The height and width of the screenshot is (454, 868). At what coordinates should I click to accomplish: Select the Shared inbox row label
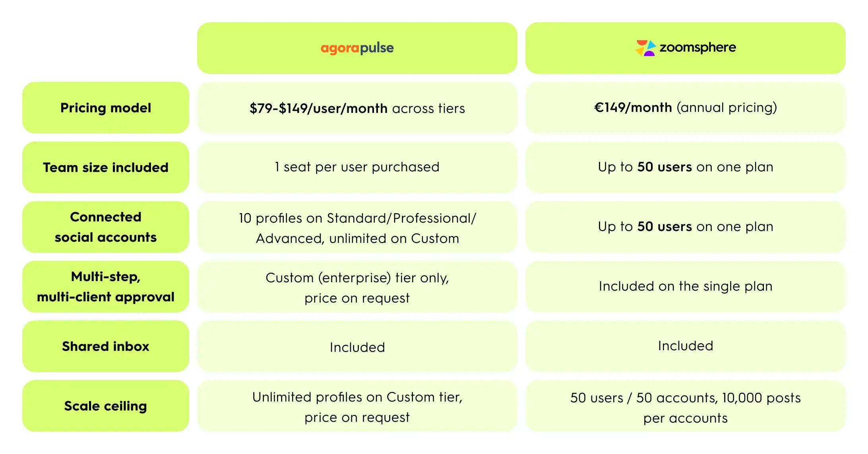(x=106, y=346)
